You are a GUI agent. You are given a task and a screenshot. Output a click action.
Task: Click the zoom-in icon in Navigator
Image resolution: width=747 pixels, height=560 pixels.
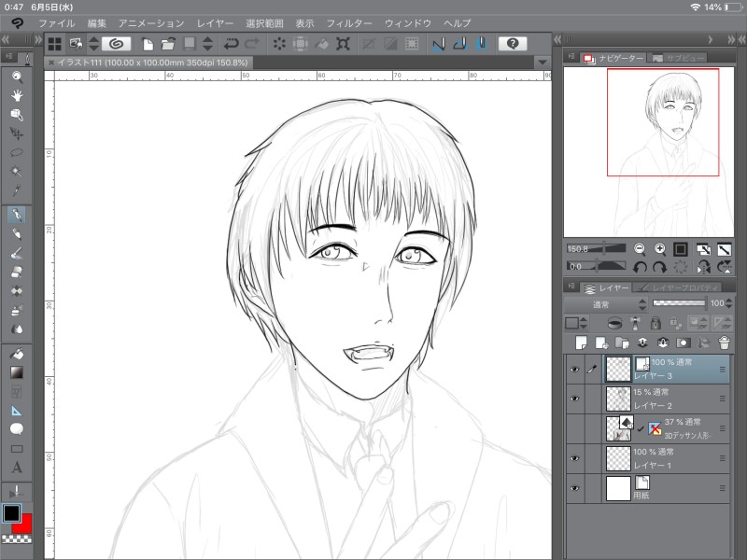tap(660, 249)
